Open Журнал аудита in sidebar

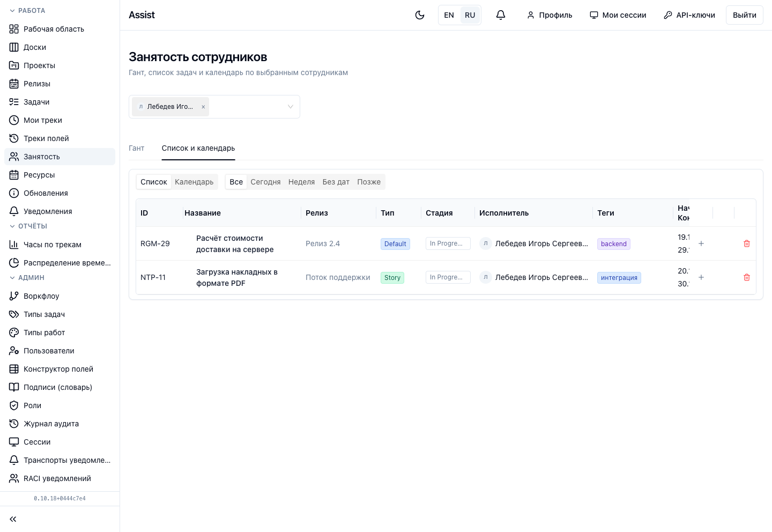coord(60,424)
